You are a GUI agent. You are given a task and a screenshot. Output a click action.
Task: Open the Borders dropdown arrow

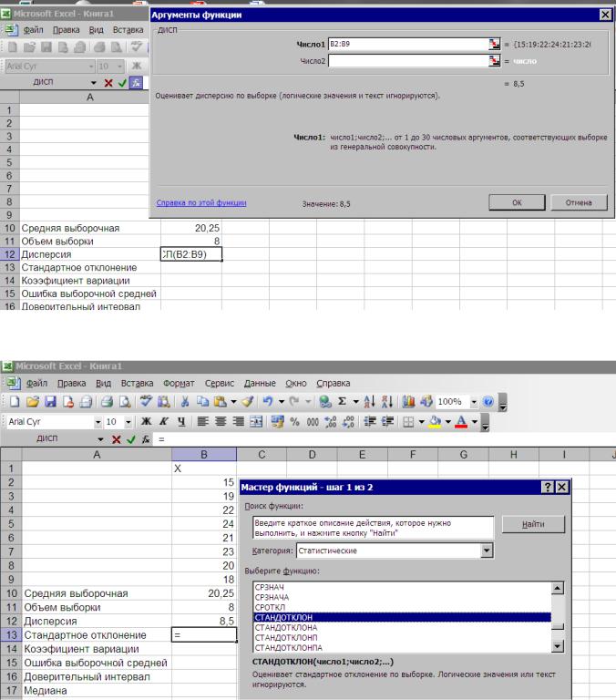[x=421, y=421]
